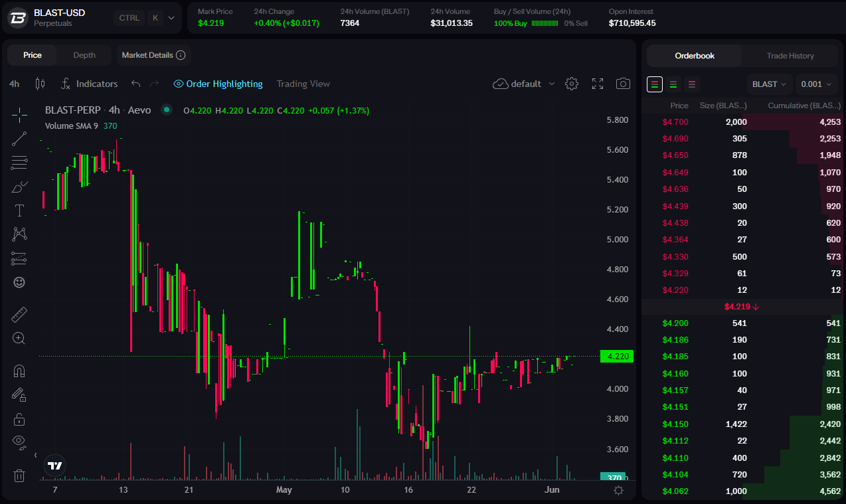
Task: Show Market Details info icon
Action: click(181, 55)
